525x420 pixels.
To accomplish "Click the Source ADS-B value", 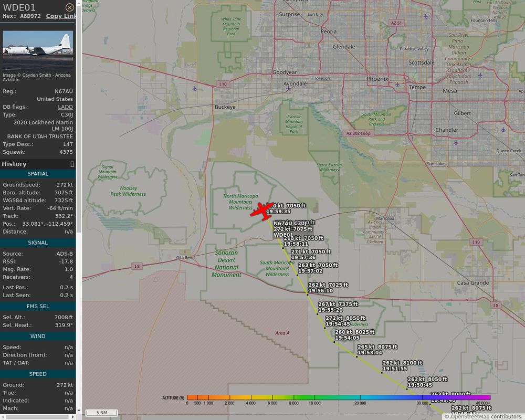I will coord(65,254).
